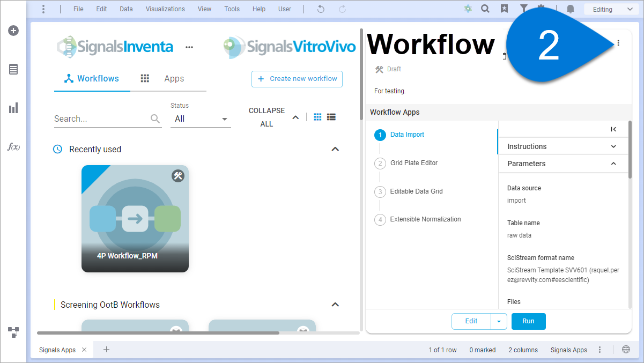Click the add (plus) icon in left sidebar
The width and height of the screenshot is (644, 363).
(x=13, y=31)
